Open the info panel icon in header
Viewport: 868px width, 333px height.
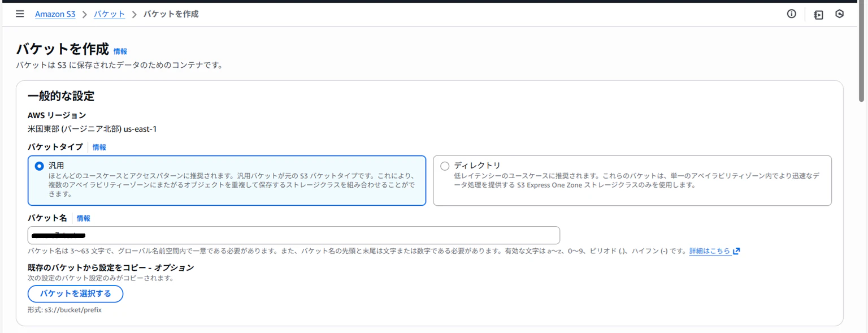(791, 14)
